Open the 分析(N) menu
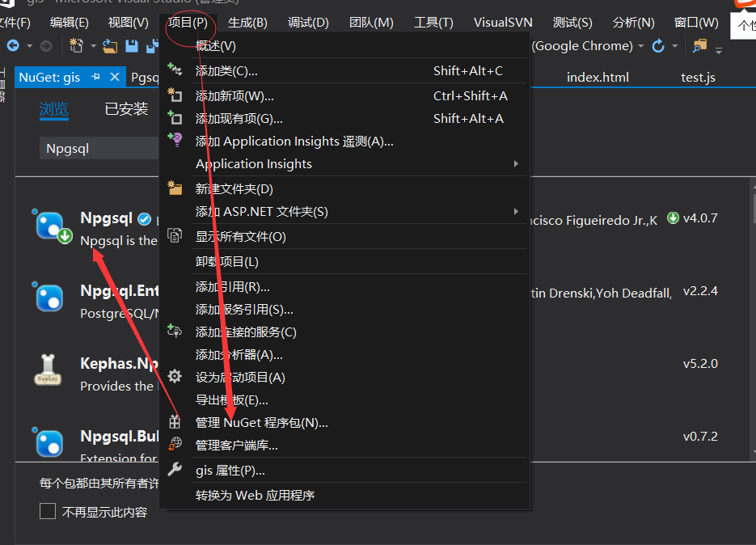 (x=634, y=23)
